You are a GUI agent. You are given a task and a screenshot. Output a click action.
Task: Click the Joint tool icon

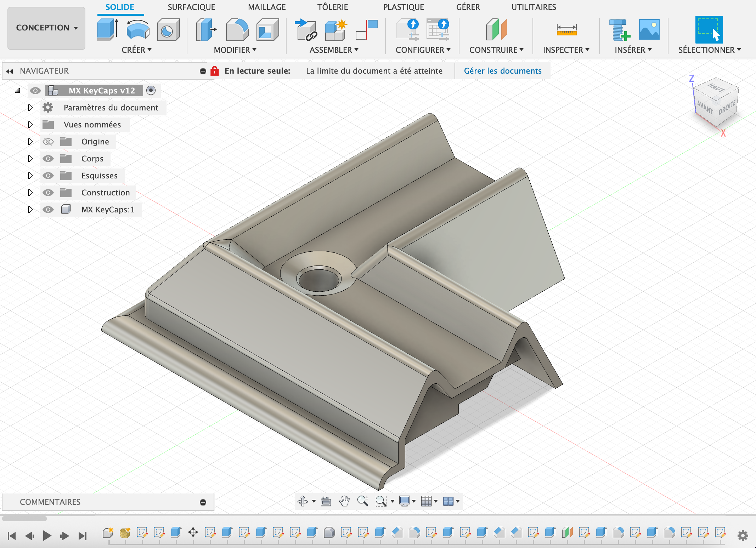tap(367, 30)
